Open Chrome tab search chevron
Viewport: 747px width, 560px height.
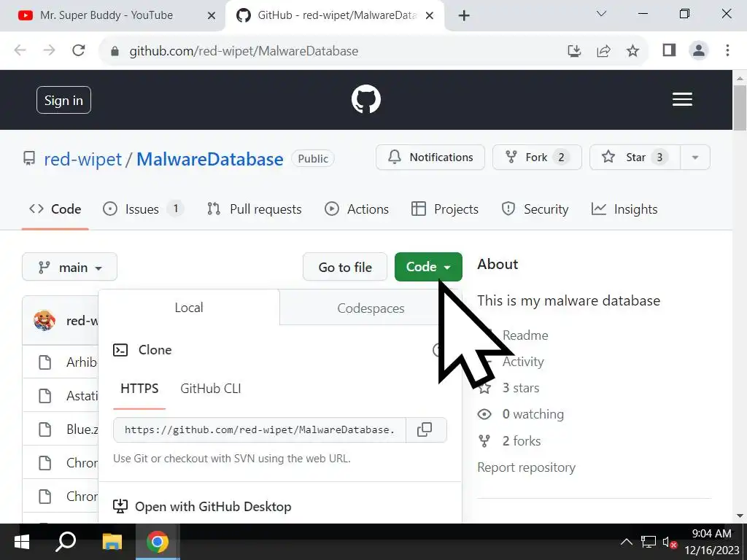601,14
